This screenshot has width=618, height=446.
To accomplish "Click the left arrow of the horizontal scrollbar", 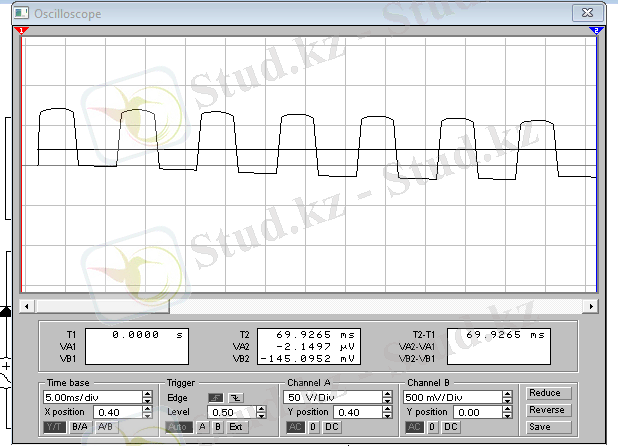I will 26,306.
